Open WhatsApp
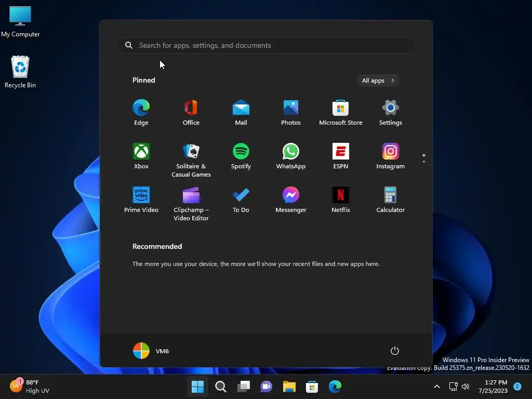The height and width of the screenshot is (399, 532). coord(291,156)
